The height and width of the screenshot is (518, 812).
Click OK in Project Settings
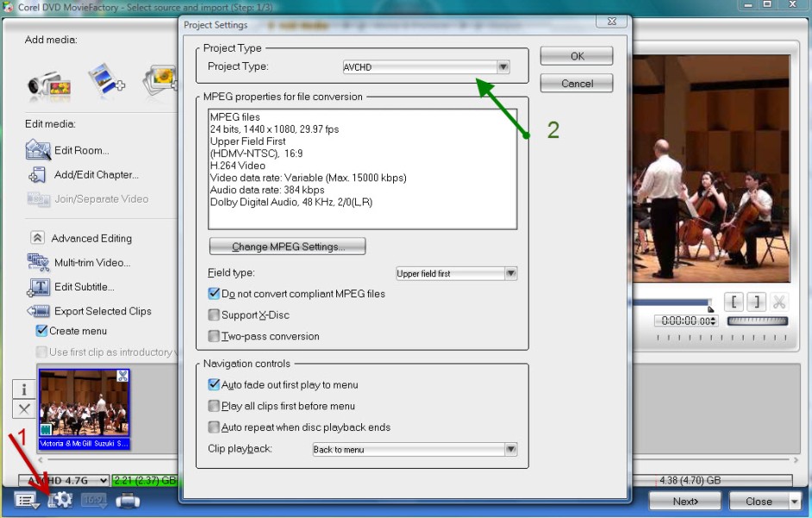[x=577, y=56]
